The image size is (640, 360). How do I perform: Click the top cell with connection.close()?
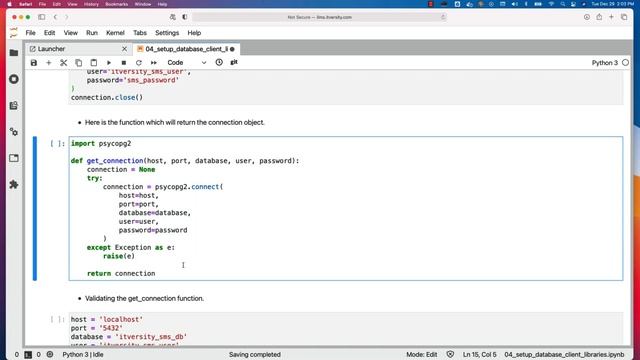[346, 87]
